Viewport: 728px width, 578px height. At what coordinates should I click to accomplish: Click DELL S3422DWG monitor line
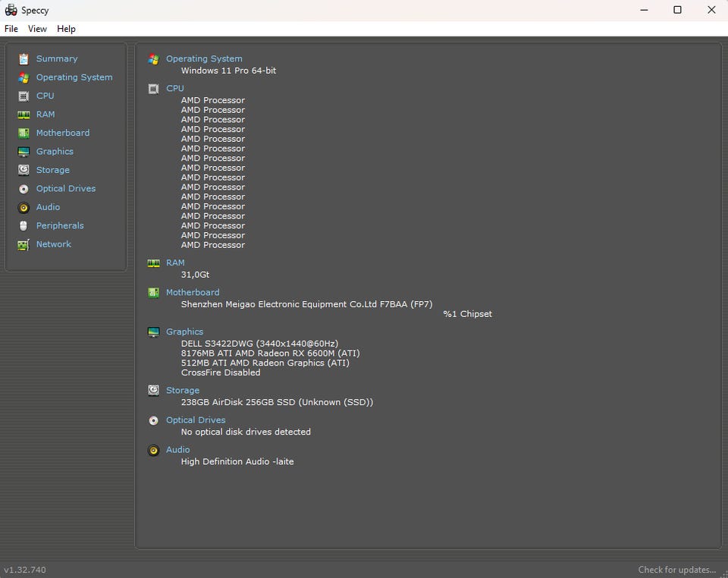point(259,344)
